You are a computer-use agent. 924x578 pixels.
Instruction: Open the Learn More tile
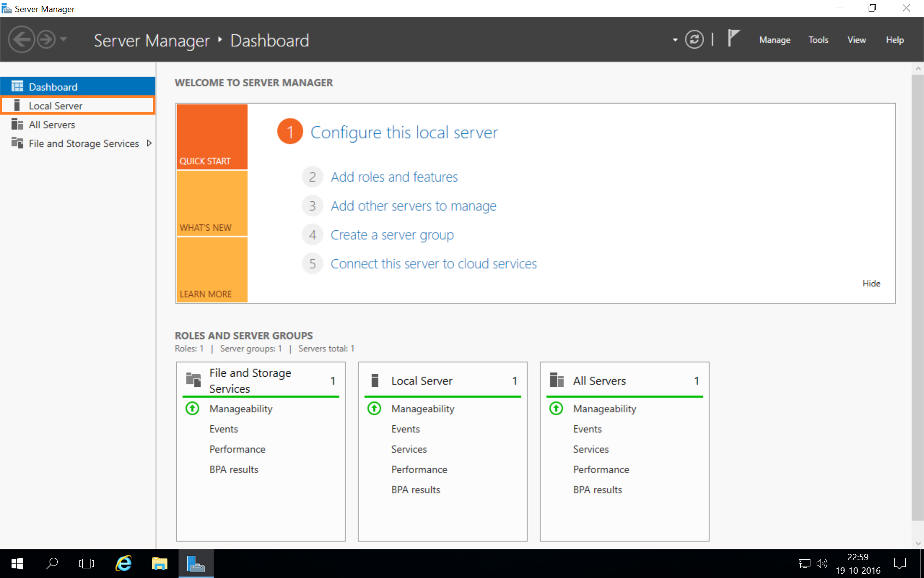[x=212, y=270]
